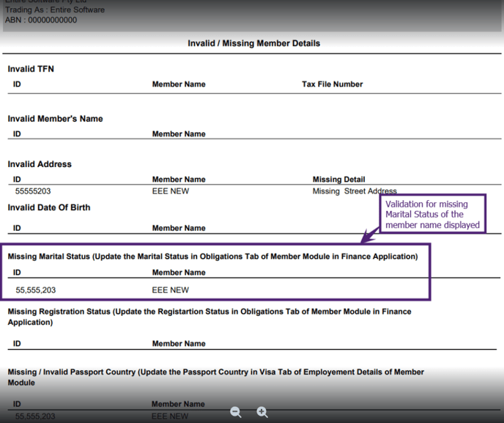The image size is (504, 423).
Task: Click 'Missing Street Address' detail text
Action: 355,191
